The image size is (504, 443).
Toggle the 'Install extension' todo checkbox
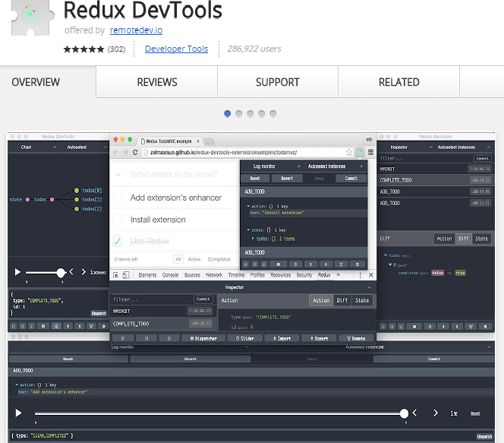click(x=118, y=220)
